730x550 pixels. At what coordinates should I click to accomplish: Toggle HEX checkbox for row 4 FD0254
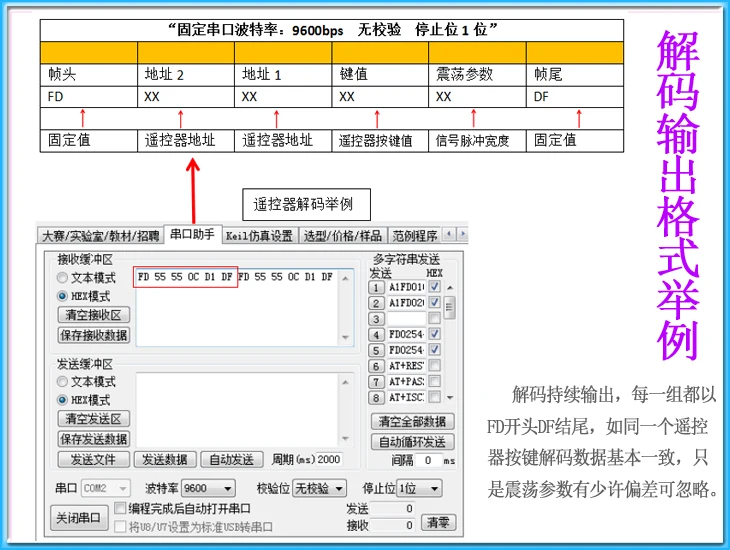tap(434, 334)
